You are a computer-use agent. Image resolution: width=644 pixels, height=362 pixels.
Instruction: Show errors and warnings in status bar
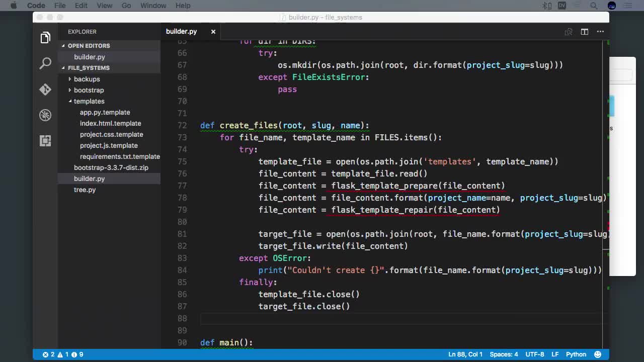pyautogui.click(x=63, y=354)
